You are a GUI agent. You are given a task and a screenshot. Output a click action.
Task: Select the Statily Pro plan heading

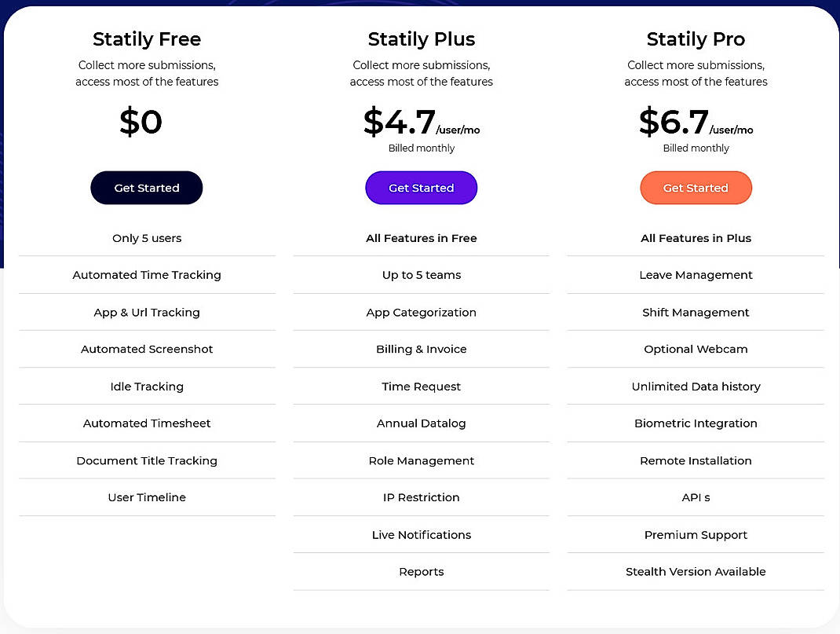pos(696,38)
